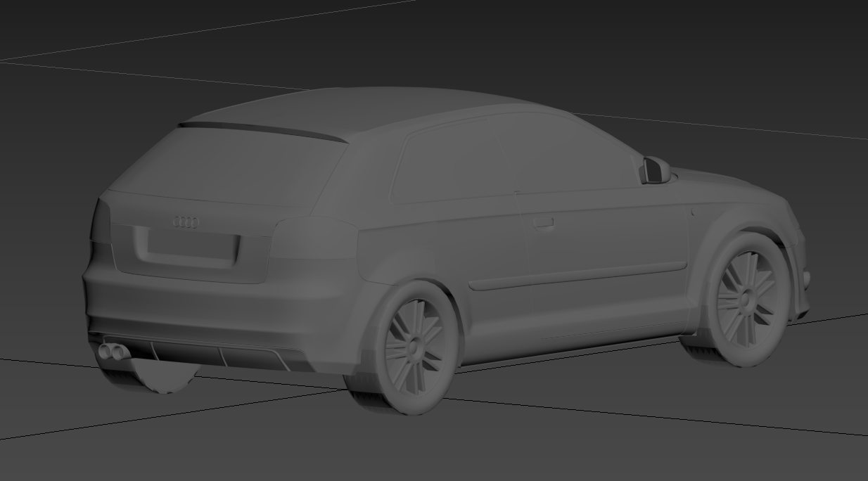868x481 pixels.
Task: Select the door handle on the car side
Action: click(543, 223)
